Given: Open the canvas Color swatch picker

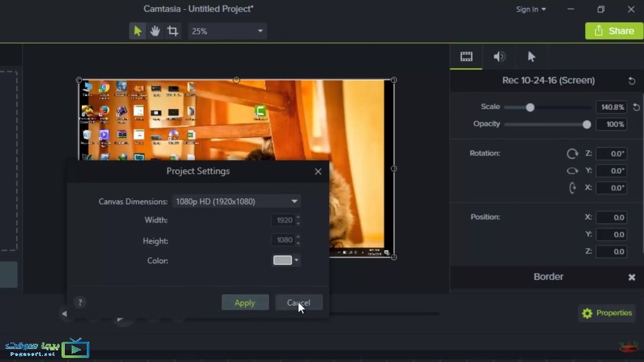Looking at the screenshot, I should click(282, 260).
